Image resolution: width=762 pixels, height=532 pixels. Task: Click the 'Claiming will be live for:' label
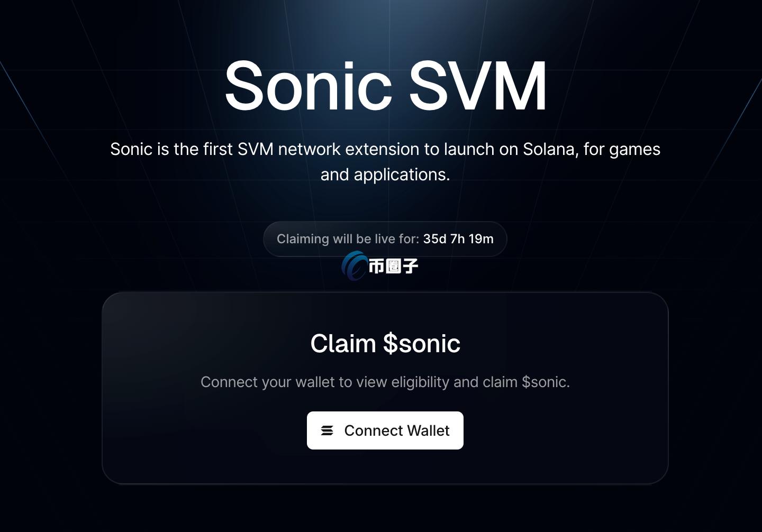[x=348, y=239]
